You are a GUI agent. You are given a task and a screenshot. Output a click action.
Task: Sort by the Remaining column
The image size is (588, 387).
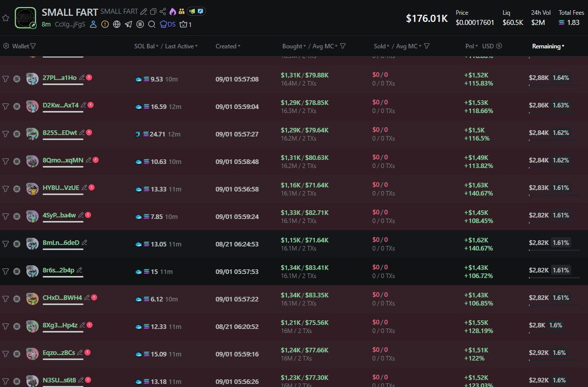click(548, 46)
